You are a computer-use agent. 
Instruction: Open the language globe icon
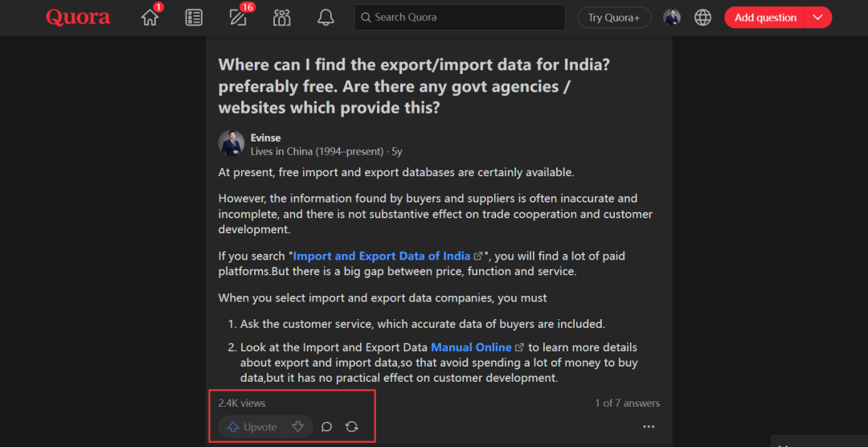(703, 18)
